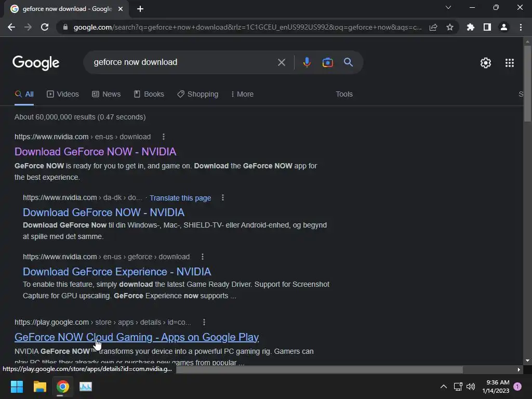Search by voice microphone icon
Viewport: 532px width, 399px height.
pyautogui.click(x=307, y=62)
